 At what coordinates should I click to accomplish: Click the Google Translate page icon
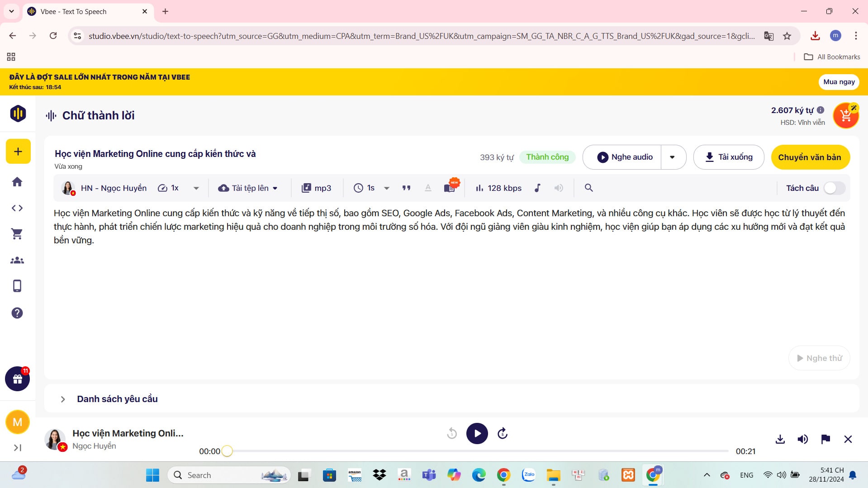[768, 36]
